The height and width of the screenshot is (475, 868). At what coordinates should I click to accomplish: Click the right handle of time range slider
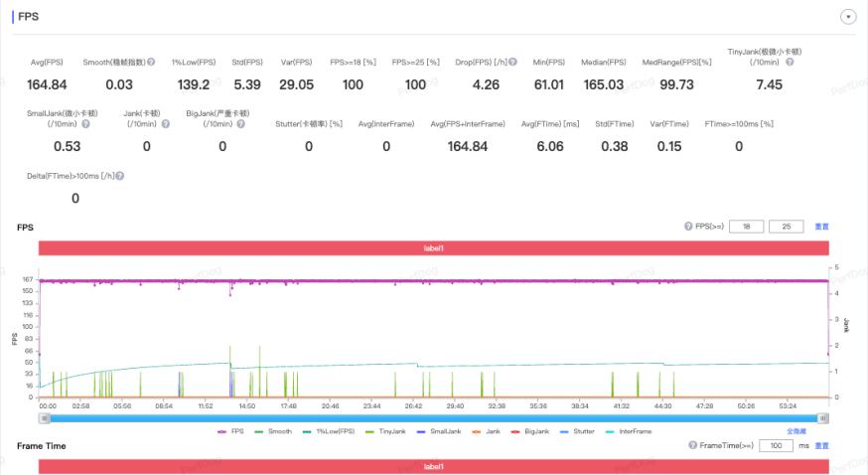pyautogui.click(x=823, y=418)
